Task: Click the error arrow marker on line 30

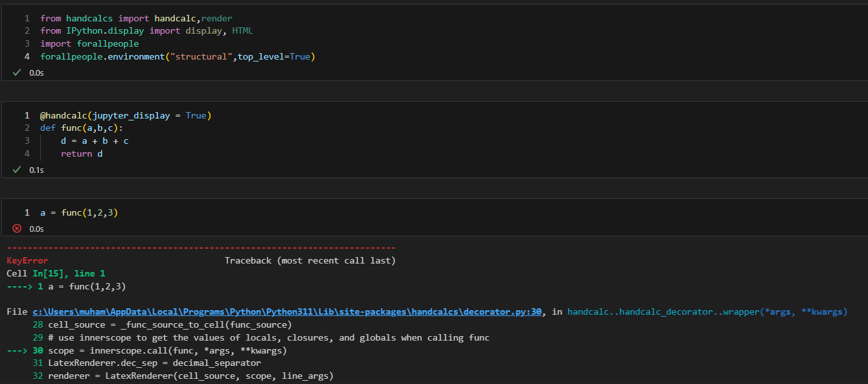Action: 17,350
